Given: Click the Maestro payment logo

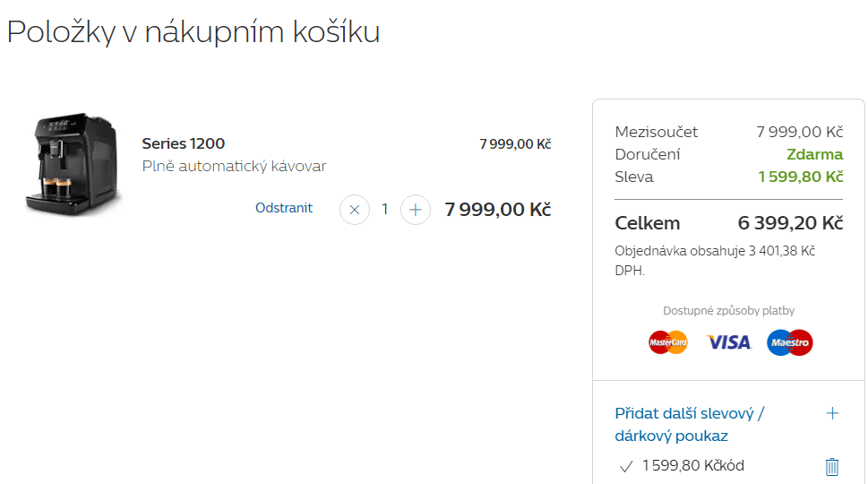Looking at the screenshot, I should pos(790,342).
